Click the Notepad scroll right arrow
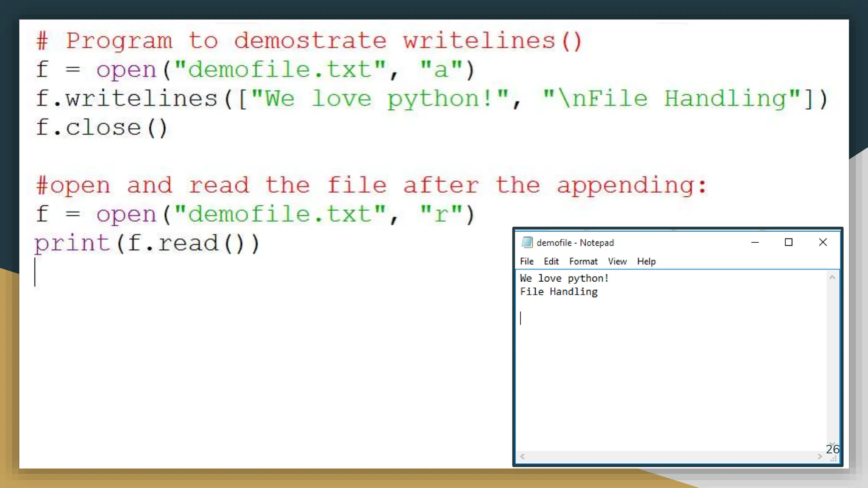The height and width of the screenshot is (488, 868). (820, 456)
